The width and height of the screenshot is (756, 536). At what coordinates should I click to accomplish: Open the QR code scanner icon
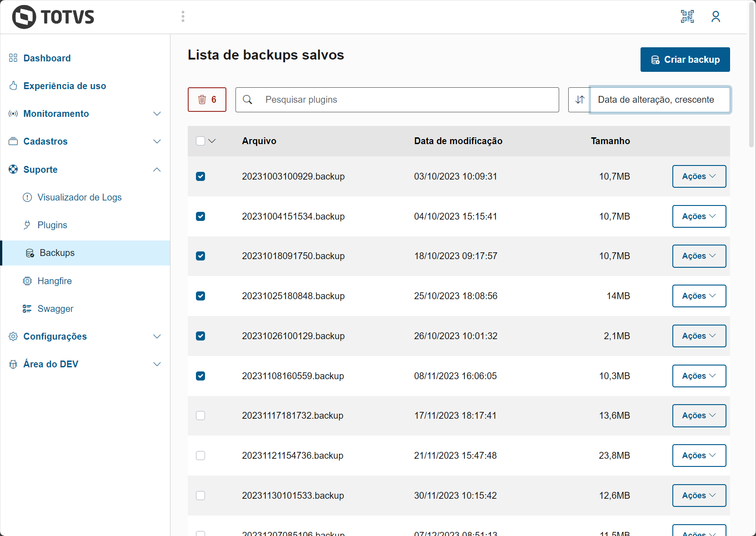pos(687,16)
